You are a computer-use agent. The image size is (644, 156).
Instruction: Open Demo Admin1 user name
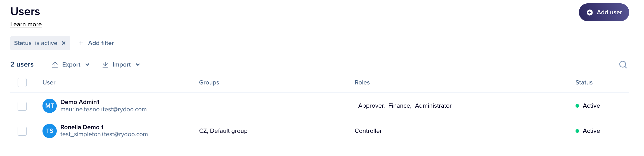coord(80,102)
